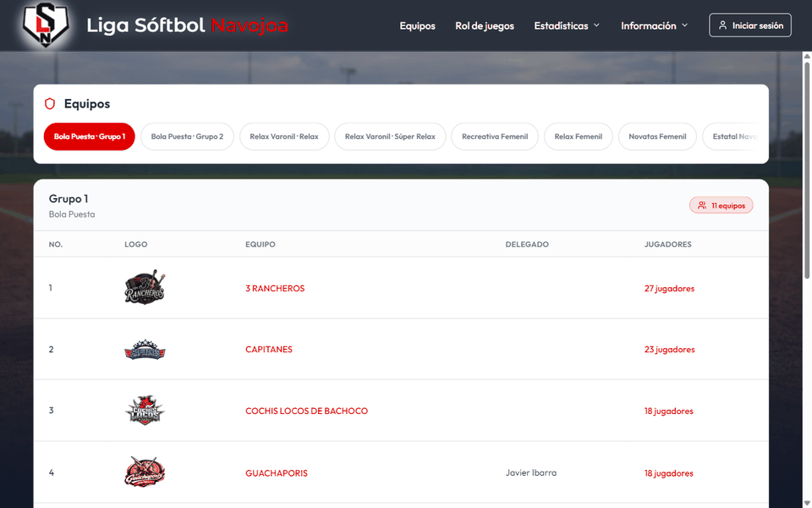Switch to Relax Varonil · Relax tab
812x508 pixels.
(x=284, y=136)
